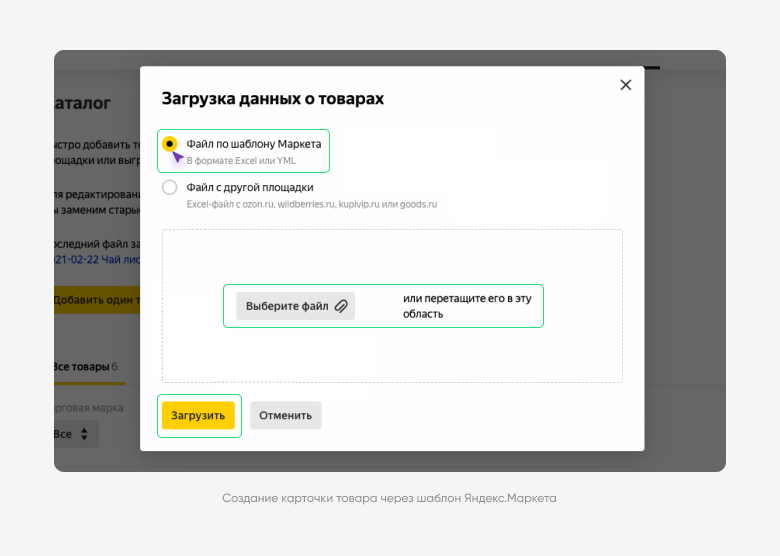The height and width of the screenshot is (556, 780).
Task: Click the yellow 'Загрузить' button
Action: (198, 415)
